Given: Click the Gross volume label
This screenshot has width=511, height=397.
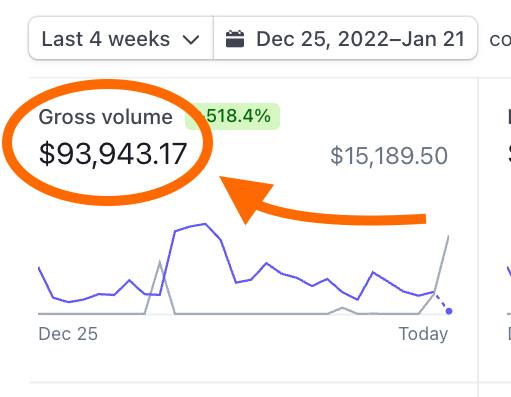Looking at the screenshot, I should 106,117.
